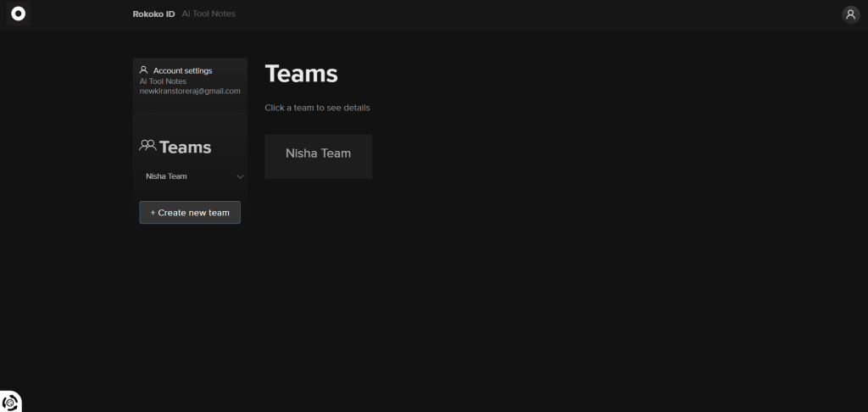This screenshot has width=868, height=412.
Task: Click the Account settings person icon
Action: (x=144, y=70)
